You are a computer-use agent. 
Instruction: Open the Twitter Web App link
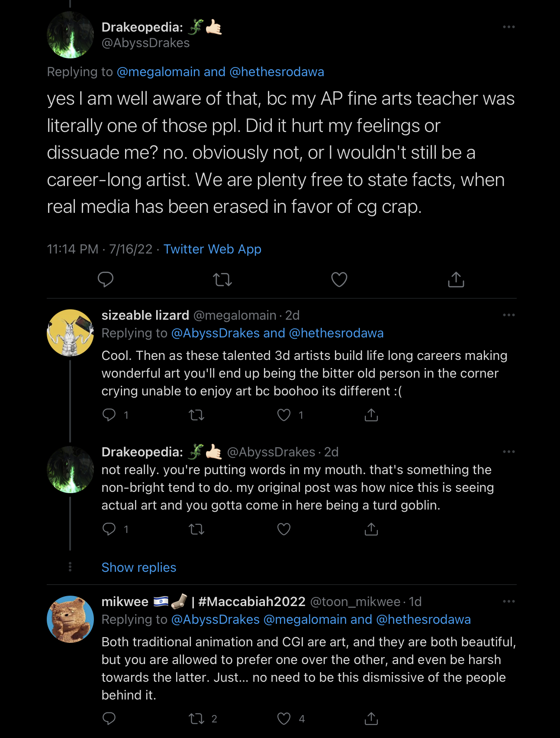click(212, 249)
